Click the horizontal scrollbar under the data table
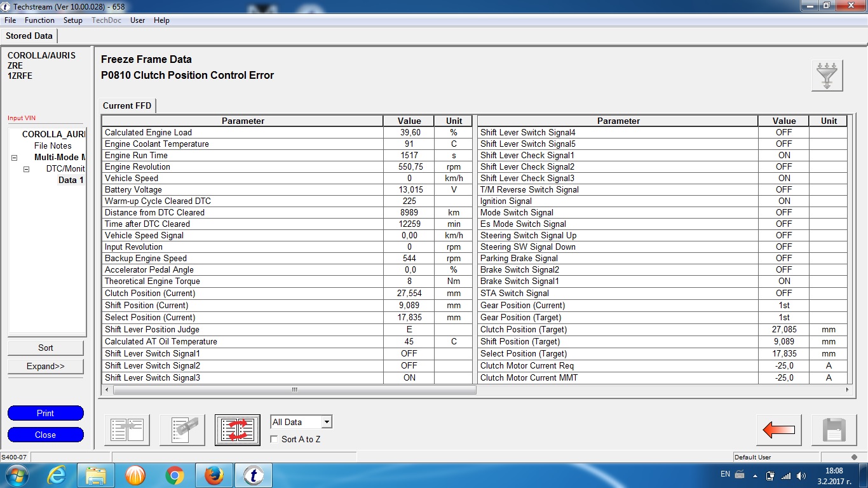 pos(572,390)
